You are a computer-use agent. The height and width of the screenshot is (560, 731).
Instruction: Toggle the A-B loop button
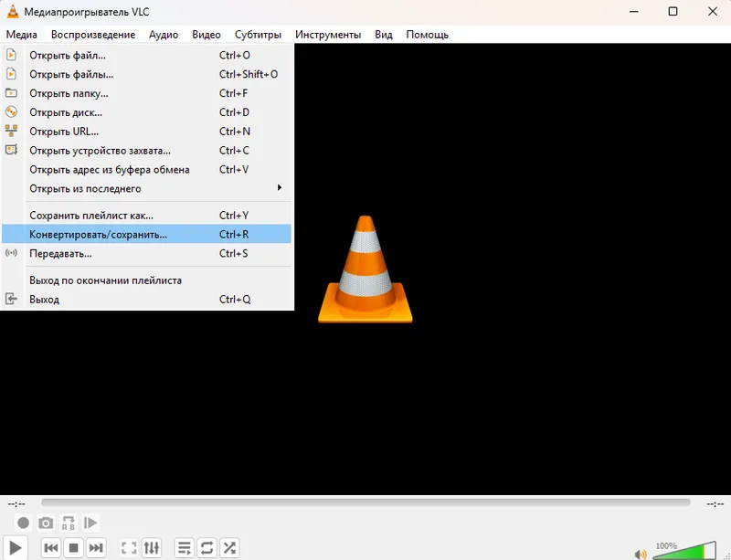coord(68,523)
